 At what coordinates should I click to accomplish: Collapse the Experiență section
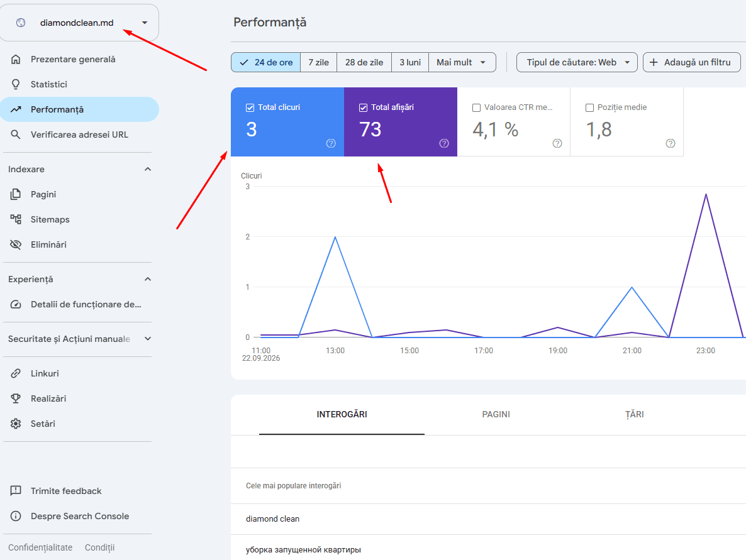click(x=147, y=279)
